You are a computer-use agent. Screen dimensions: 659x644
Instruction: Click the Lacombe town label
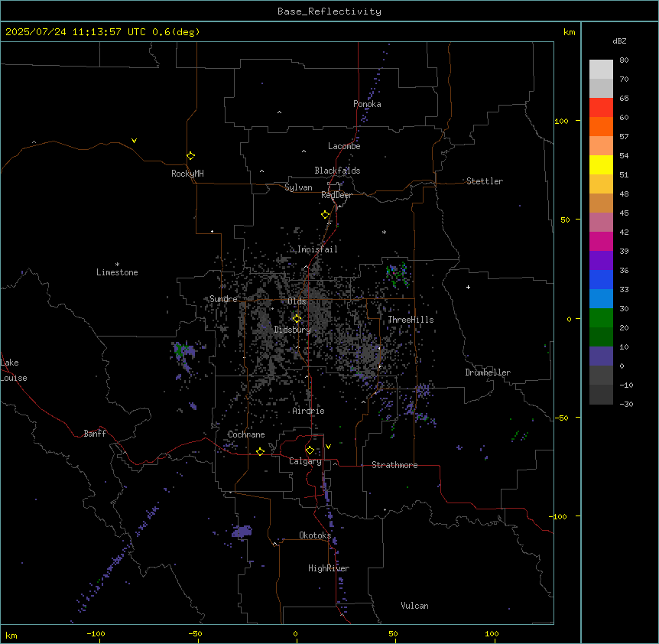coord(344,146)
